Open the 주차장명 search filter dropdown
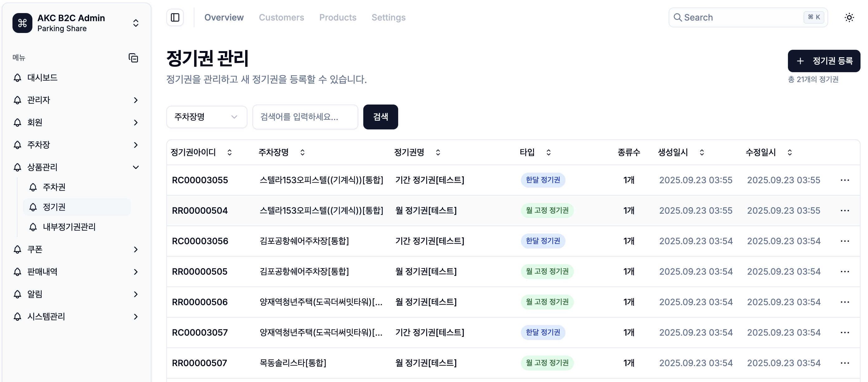The height and width of the screenshot is (382, 868). (207, 117)
